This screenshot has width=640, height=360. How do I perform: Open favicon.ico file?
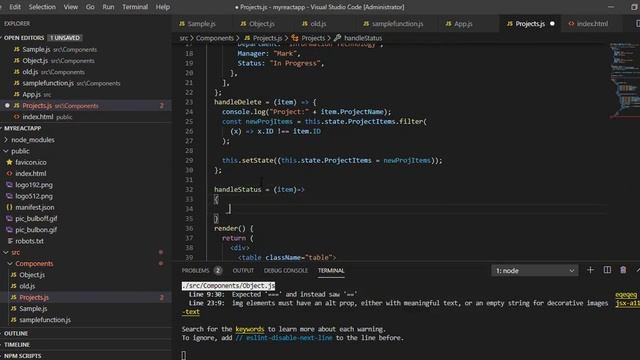[x=86, y=162]
